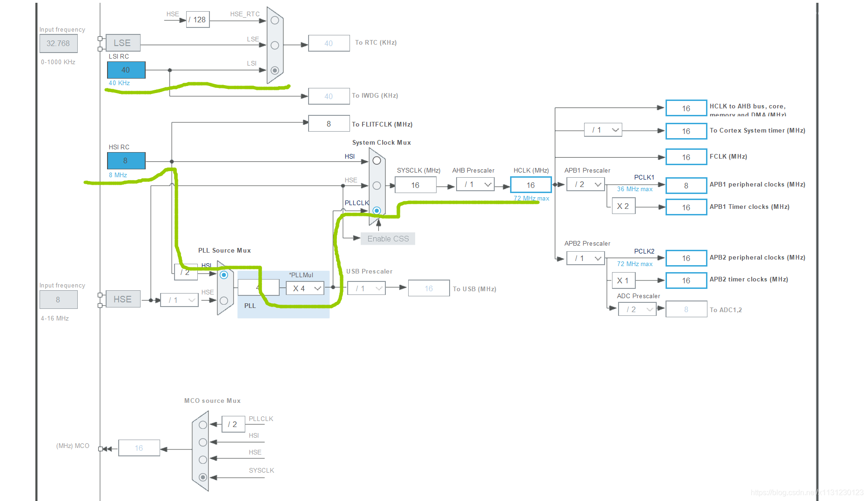Screen dimensions: 868x501
Task: Click the '40 KHz' LSI frequency label
Action: tap(119, 83)
